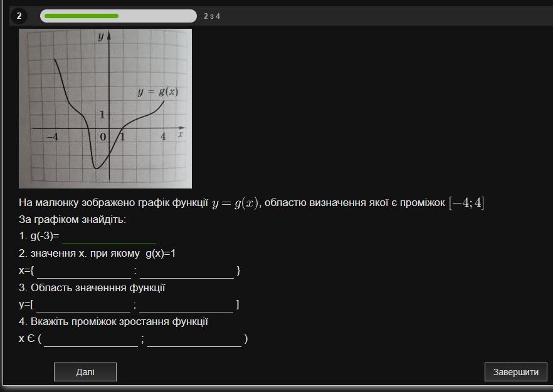Viewport: 553px width, 392px height.
Task: Open the function graph image
Action: (x=105, y=108)
